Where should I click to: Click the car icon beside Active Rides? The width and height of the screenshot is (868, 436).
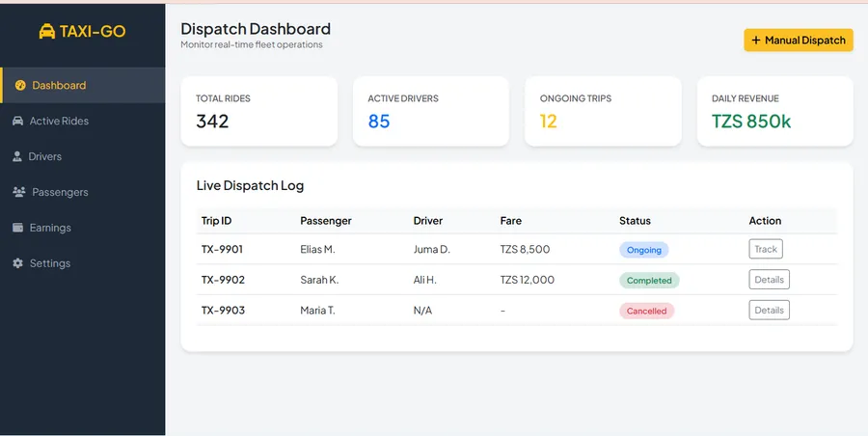(17, 121)
